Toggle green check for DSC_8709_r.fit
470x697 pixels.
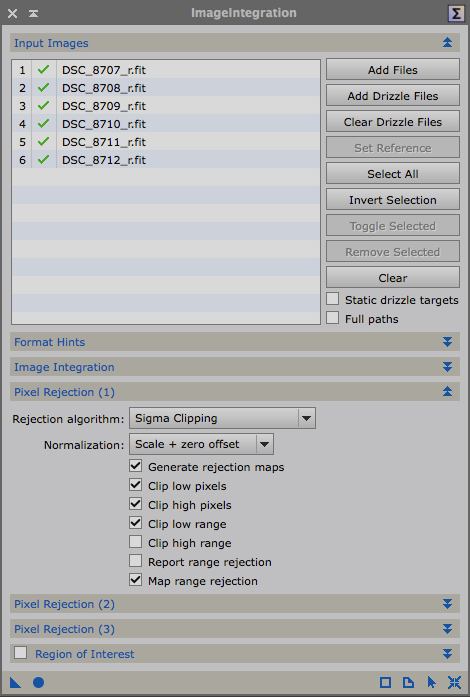click(43, 106)
